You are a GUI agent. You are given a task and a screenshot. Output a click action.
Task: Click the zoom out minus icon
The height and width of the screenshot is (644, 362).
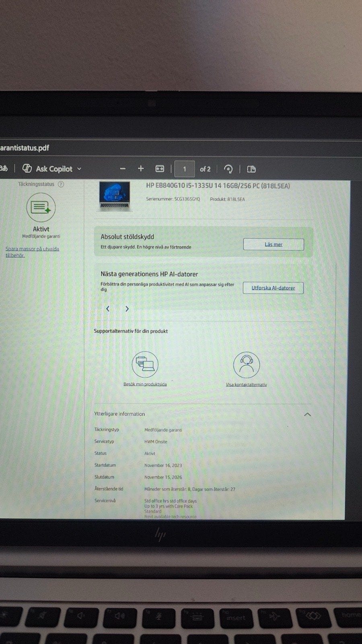(123, 169)
